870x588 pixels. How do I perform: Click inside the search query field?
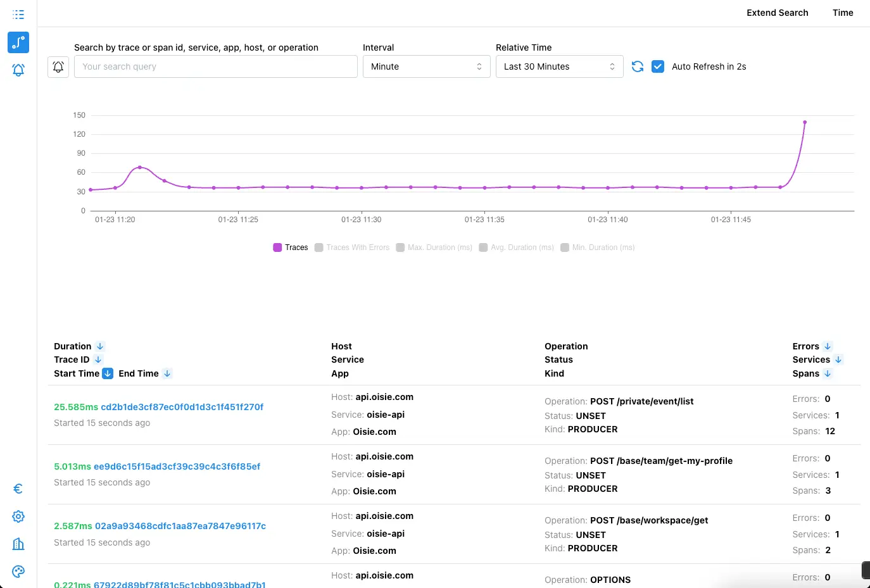click(215, 66)
